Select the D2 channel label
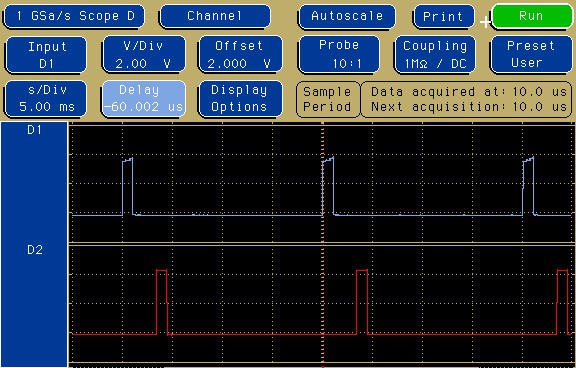This screenshot has height=368, width=576. pos(35,250)
